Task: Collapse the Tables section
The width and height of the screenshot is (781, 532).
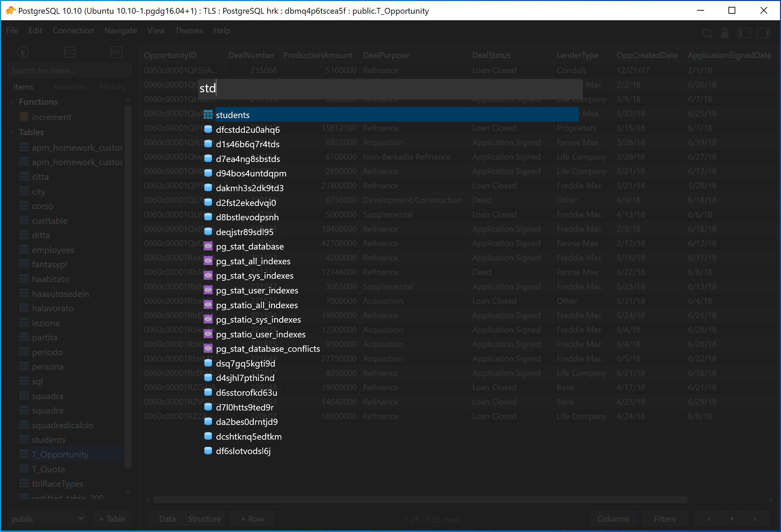Action: (12, 132)
